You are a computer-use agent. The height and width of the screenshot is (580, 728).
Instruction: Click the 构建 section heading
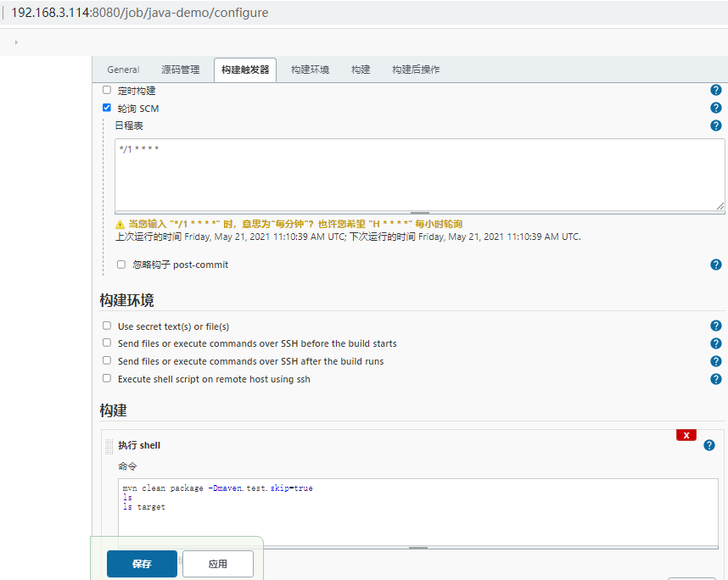tap(114, 410)
